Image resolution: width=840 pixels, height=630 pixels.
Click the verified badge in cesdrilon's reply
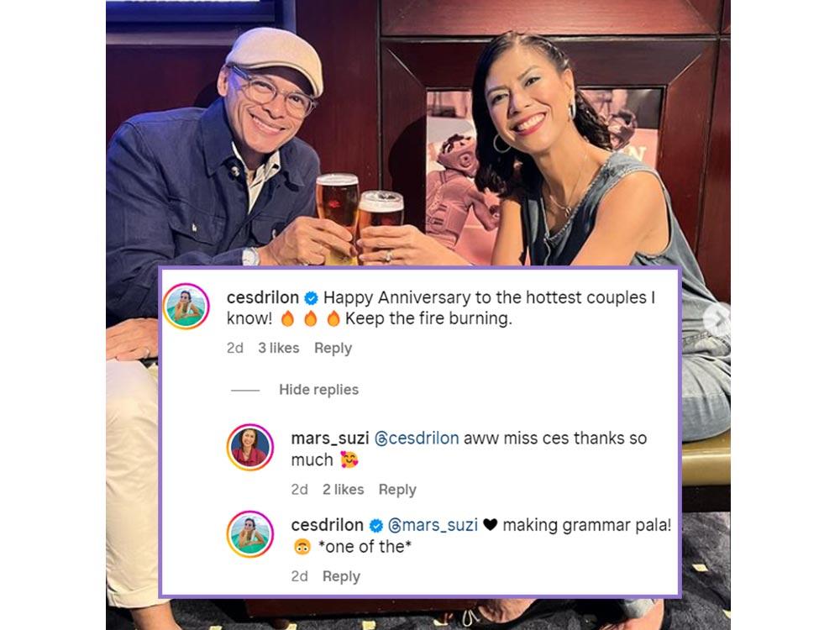[x=376, y=526]
